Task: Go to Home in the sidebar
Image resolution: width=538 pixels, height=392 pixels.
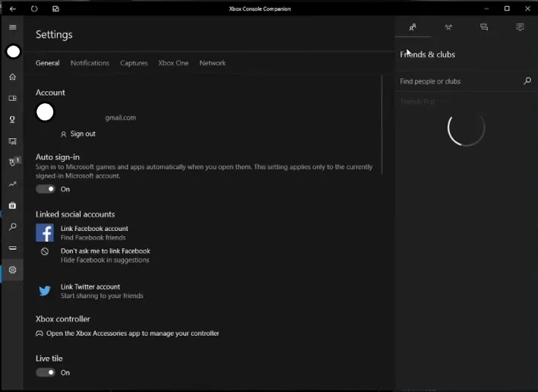Action: coord(13,77)
